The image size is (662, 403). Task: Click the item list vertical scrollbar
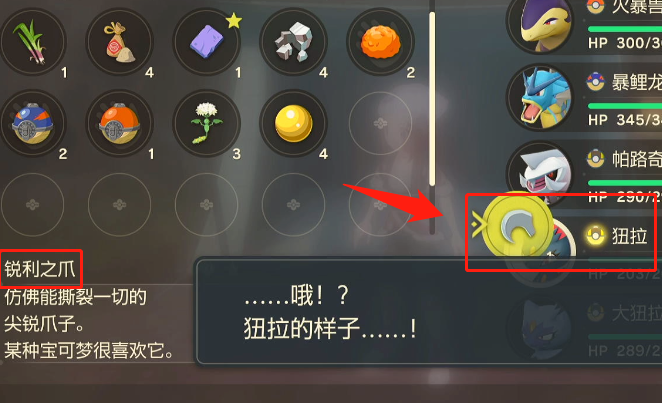click(432, 118)
